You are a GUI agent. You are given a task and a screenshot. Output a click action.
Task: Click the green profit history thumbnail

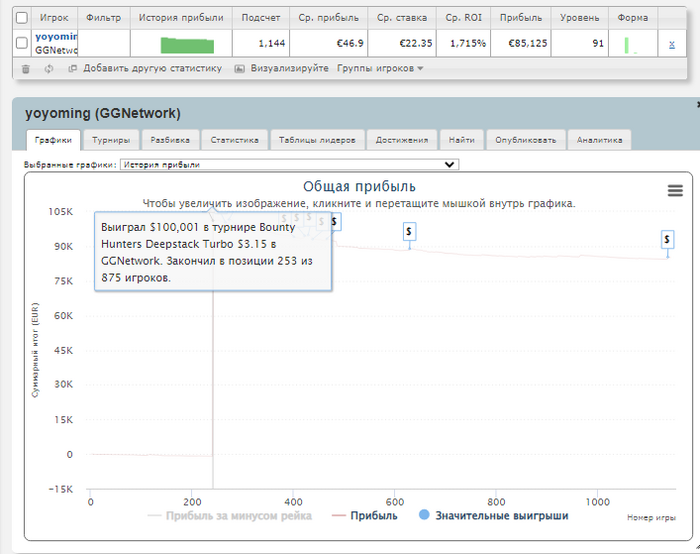click(x=187, y=46)
